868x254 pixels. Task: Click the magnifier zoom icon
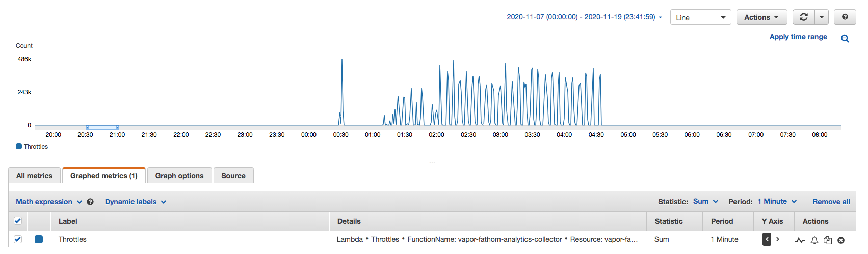pyautogui.click(x=845, y=39)
